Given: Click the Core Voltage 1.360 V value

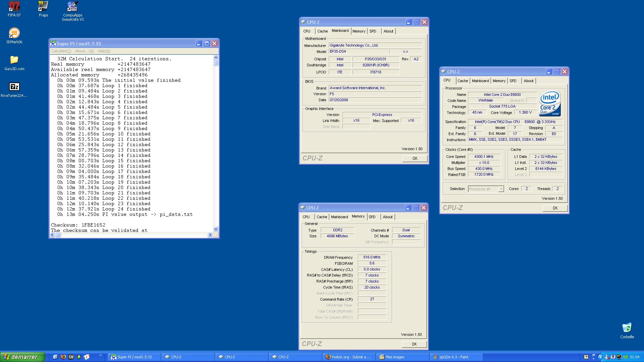Looking at the screenshot, I should pyautogui.click(x=525, y=113).
